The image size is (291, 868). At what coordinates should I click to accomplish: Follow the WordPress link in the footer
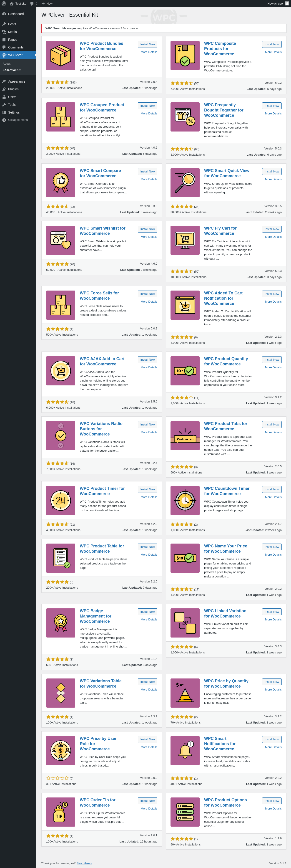84,863
